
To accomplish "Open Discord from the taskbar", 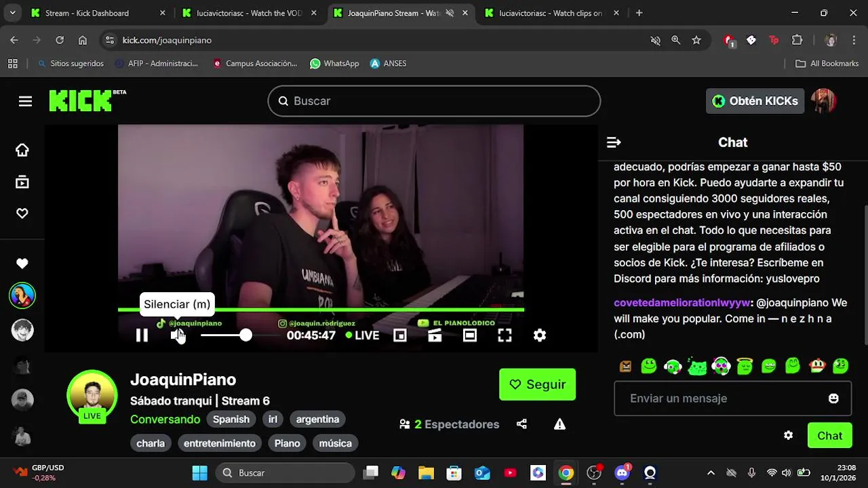I will coord(622,472).
